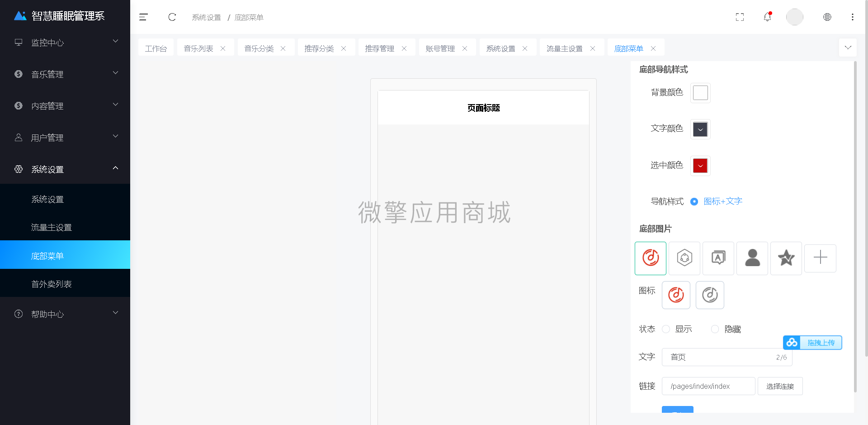Click the user avatar circle

pos(795,17)
